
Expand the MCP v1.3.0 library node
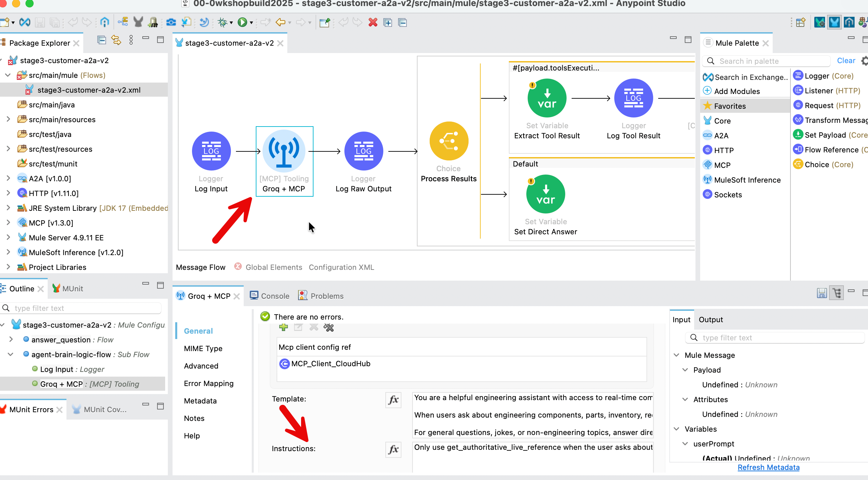coord(8,223)
